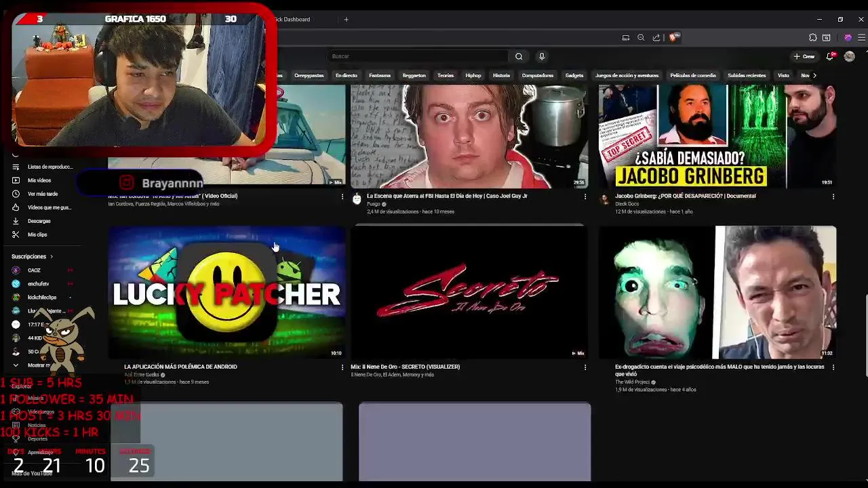Viewport: 868px width, 488px height.
Task: Select the Reggaeton filter chip
Action: [414, 75]
